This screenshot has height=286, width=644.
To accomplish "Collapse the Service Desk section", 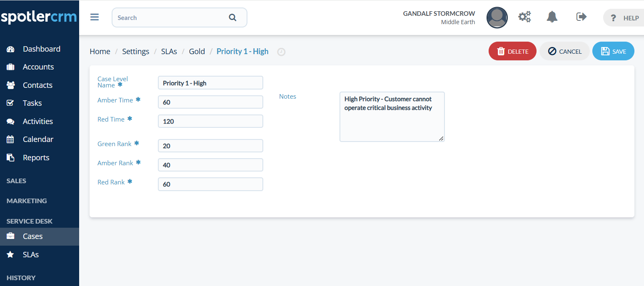I will [30, 221].
